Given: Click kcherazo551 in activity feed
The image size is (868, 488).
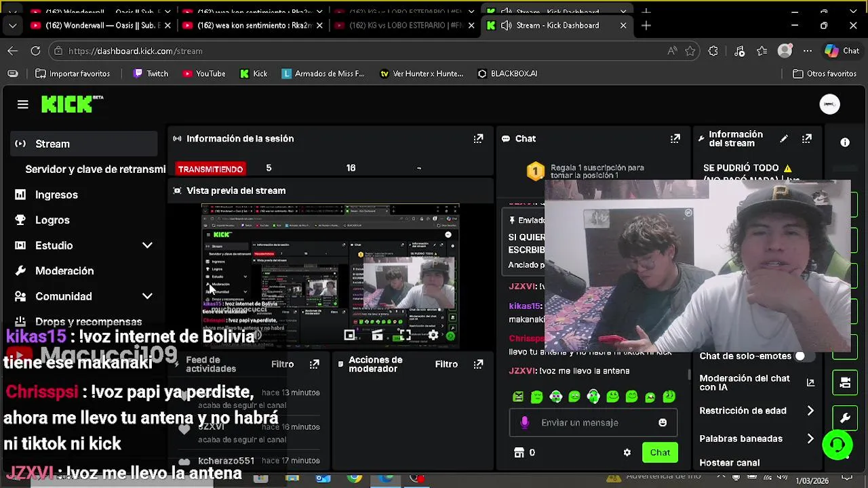Looking at the screenshot, I should click(x=226, y=461).
